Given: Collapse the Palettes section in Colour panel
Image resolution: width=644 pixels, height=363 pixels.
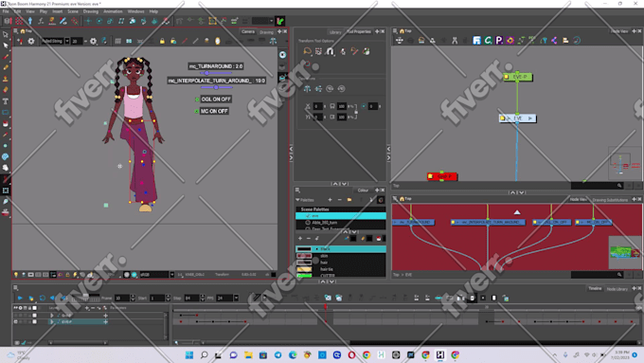Looking at the screenshot, I should pos(297,200).
